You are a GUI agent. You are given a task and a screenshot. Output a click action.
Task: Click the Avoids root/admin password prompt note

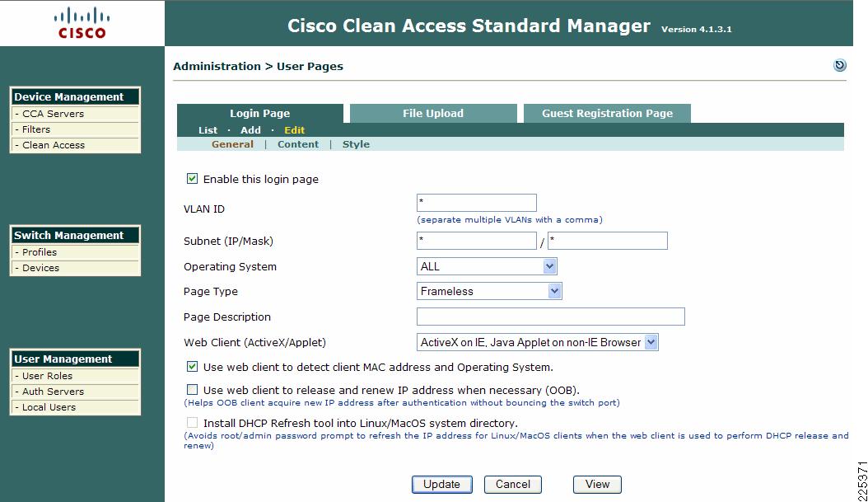tap(516, 440)
